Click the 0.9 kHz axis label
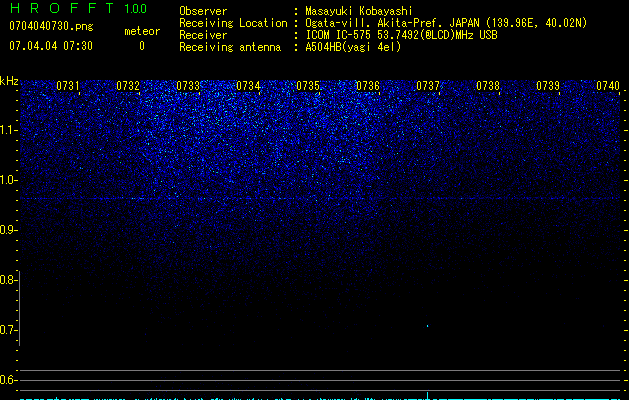Viewport: 629px width, 400px height. [8, 230]
